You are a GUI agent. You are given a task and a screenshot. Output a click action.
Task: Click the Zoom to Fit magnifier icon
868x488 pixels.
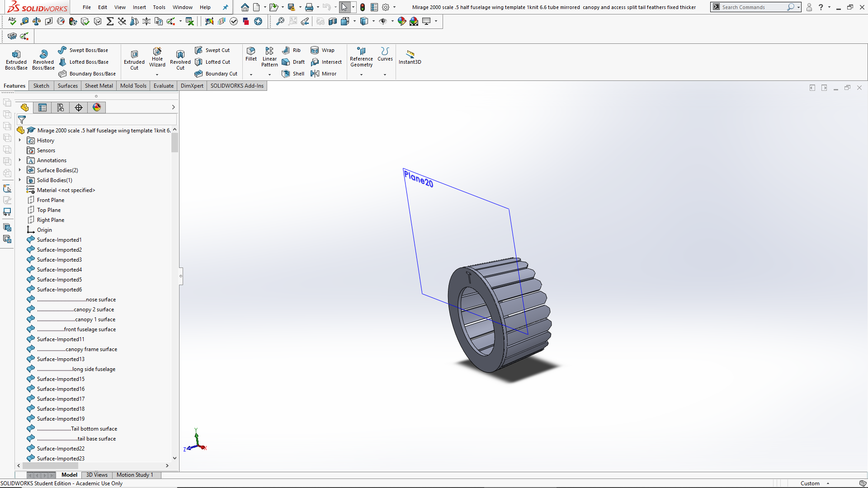pyautogui.click(x=280, y=21)
